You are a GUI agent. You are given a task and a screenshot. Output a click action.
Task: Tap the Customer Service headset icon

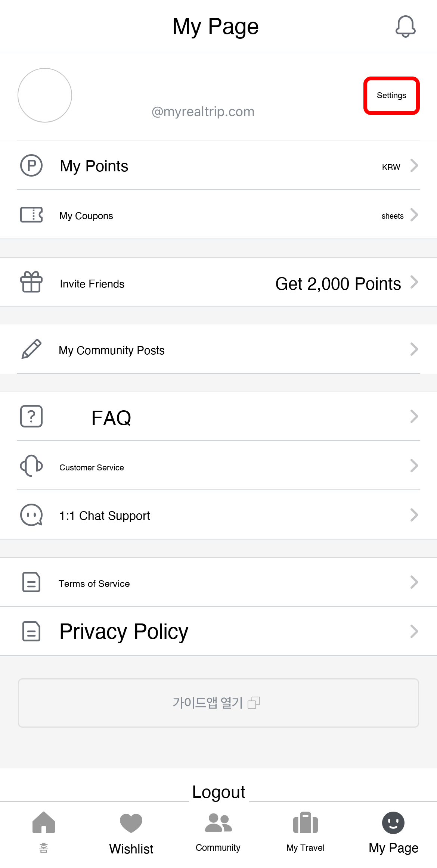pyautogui.click(x=31, y=466)
